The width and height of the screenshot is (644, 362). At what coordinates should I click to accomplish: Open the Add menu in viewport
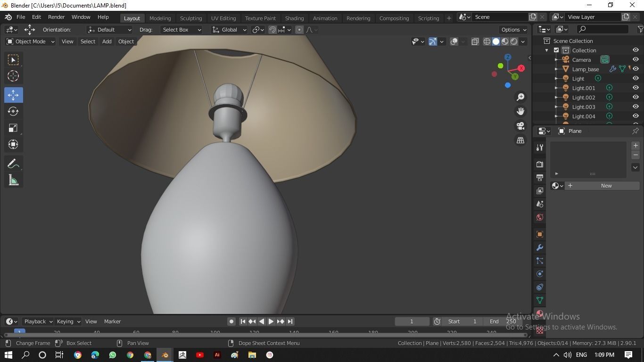[x=107, y=41]
